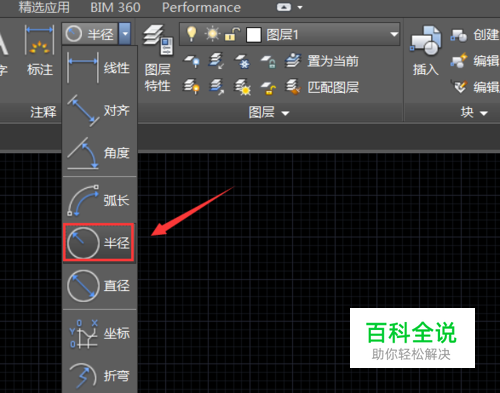The image size is (500, 393).
Task: Select the 弧长 arc length dimension
Action: (x=99, y=200)
